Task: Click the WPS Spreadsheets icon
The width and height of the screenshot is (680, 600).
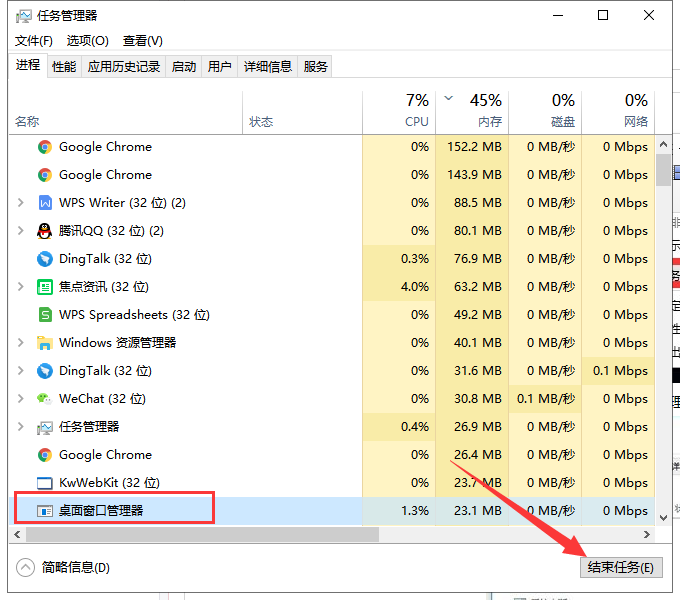Action: (x=44, y=315)
